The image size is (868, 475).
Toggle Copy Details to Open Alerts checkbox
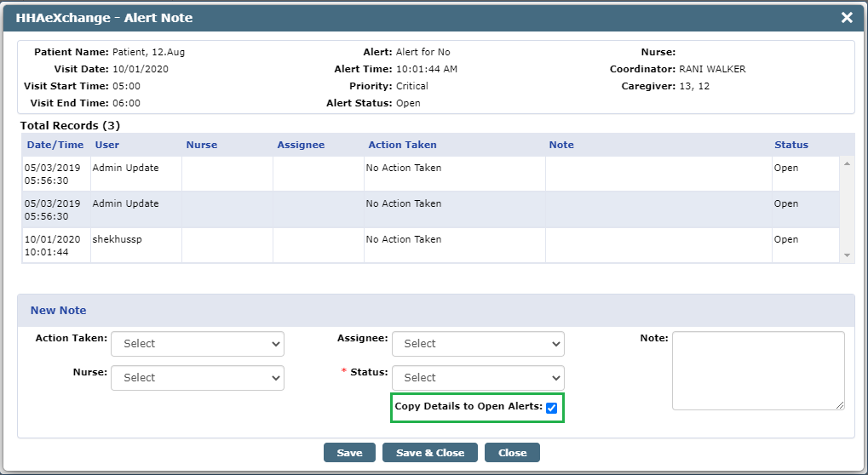[551, 408]
